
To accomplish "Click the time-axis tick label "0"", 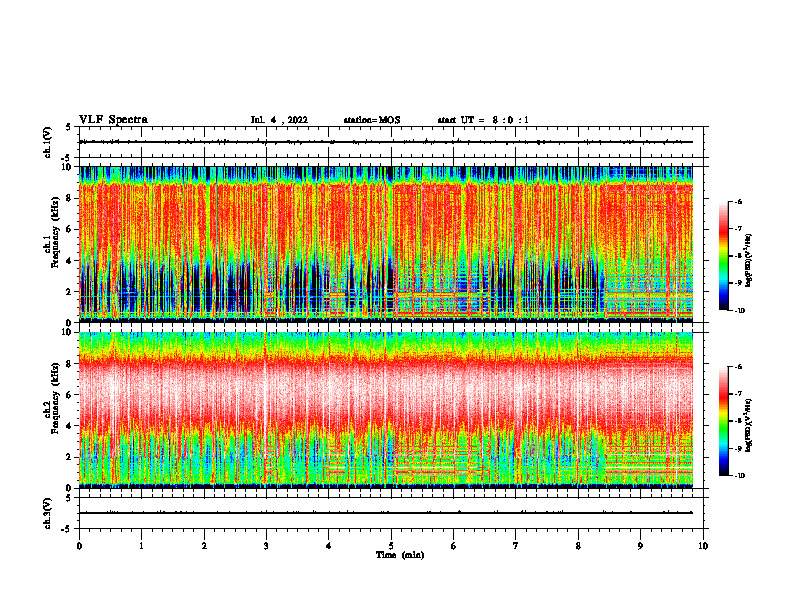I will coord(79,546).
